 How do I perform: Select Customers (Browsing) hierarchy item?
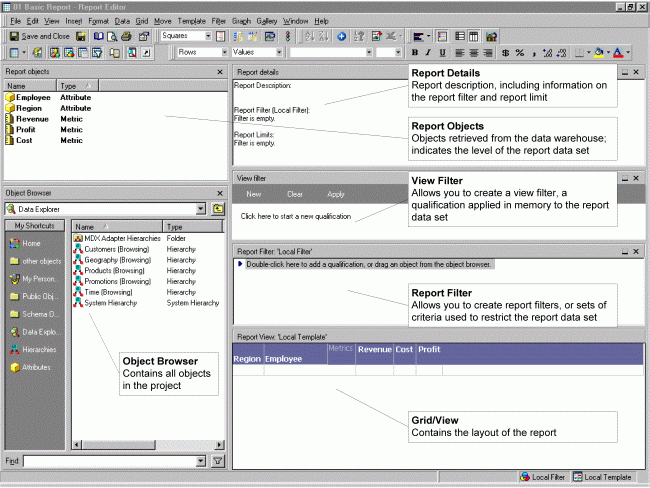coord(115,249)
